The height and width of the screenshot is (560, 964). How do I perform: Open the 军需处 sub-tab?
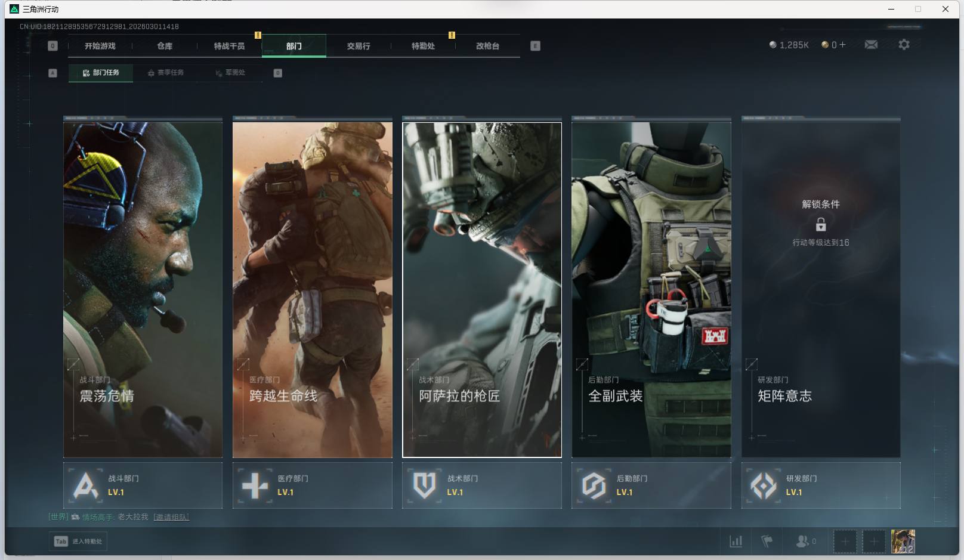tap(230, 73)
